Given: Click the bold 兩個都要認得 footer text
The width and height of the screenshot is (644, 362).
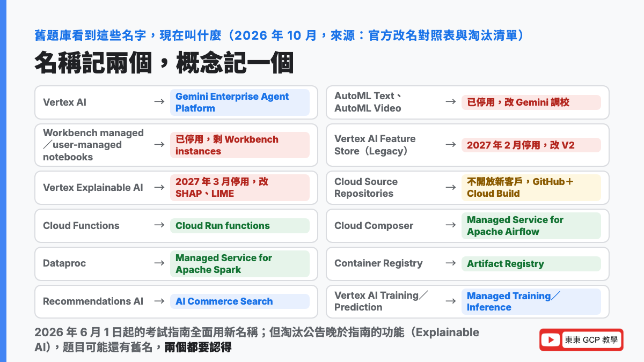Looking at the screenshot, I should 198,348.
